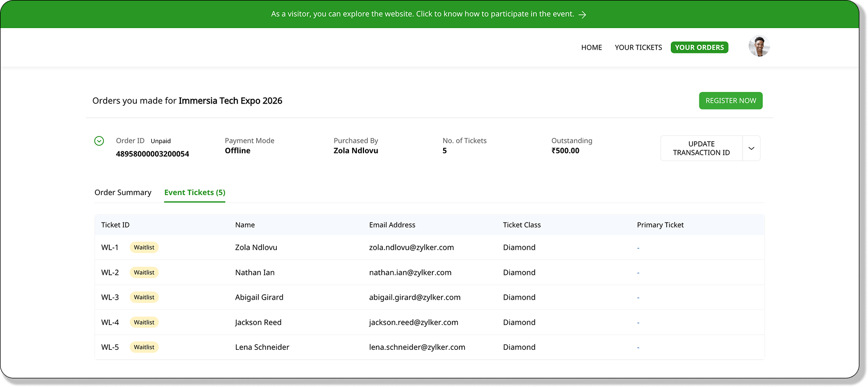Viewport: 868px width, 387px height.
Task: Switch to Order Summary tab
Action: point(123,192)
